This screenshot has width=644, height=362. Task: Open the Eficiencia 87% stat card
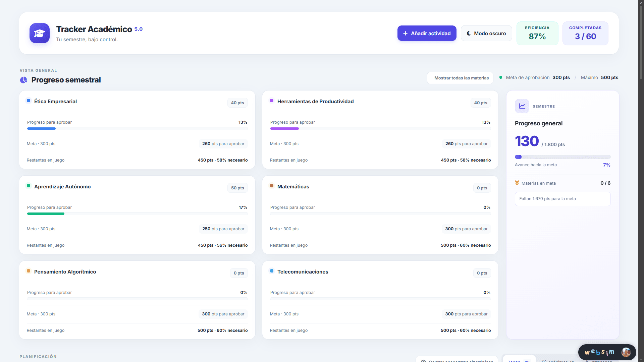(537, 33)
